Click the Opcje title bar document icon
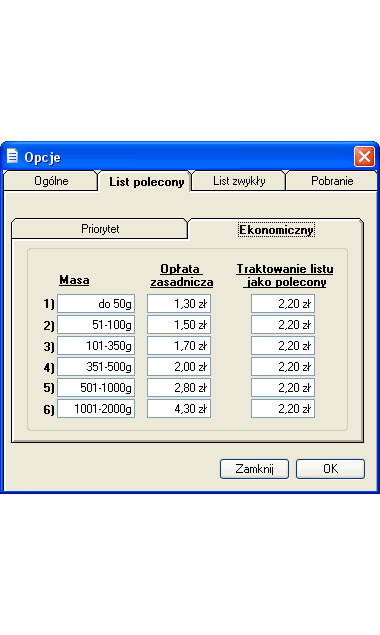380x635 pixels. pos(13,156)
